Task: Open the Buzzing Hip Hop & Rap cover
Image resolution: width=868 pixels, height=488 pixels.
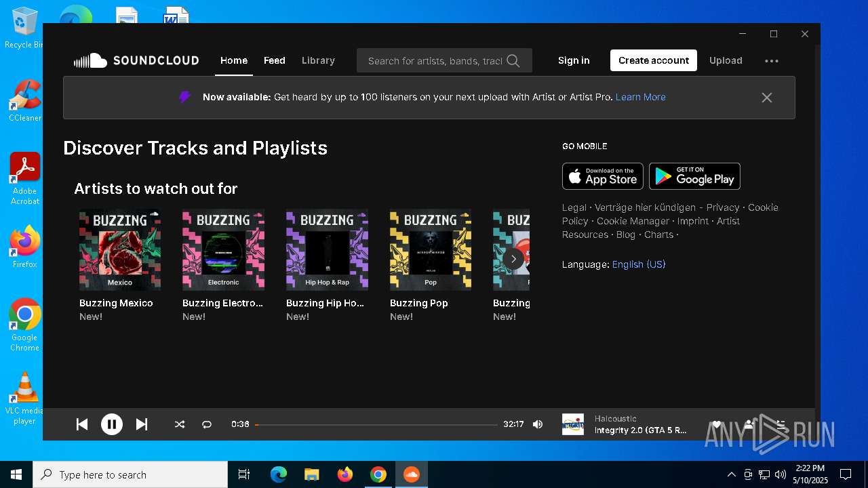Action: pos(327,250)
